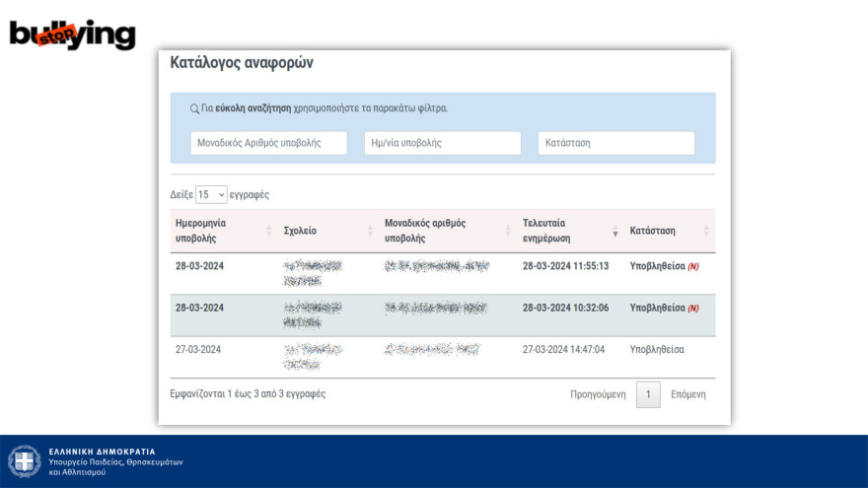Click the magnifier icon in the filter panel
The height and width of the screenshot is (488, 868).
[194, 108]
